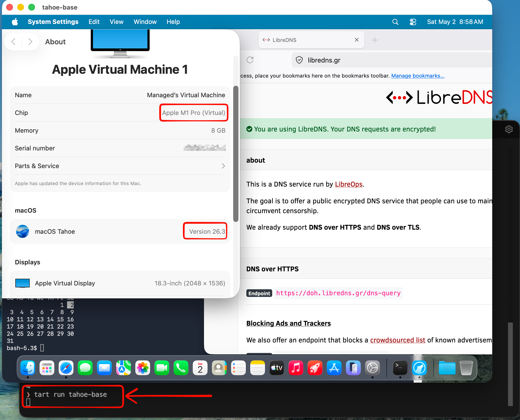Open the Apps launcher in the Dock
Screen dimensions: 520x420
tap(47, 368)
